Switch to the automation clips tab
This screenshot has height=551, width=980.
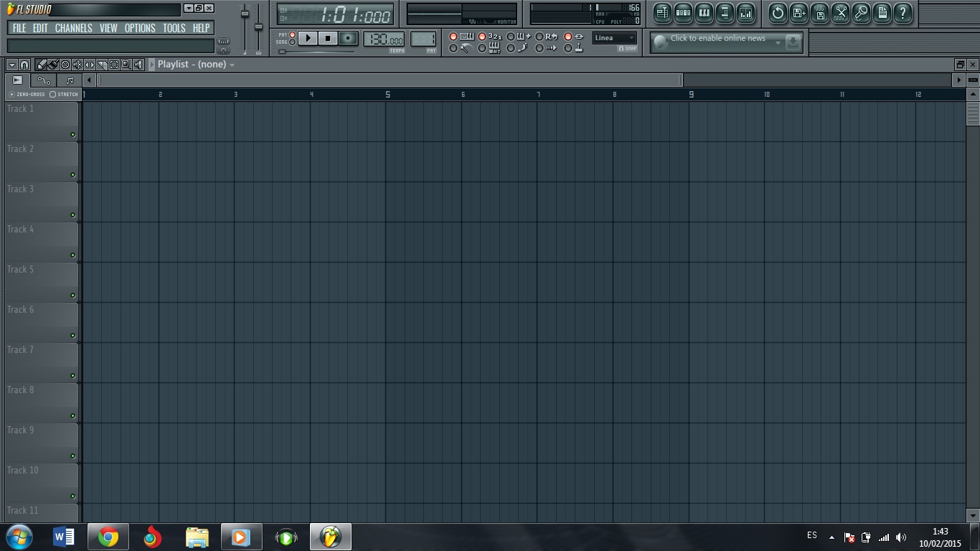[x=43, y=80]
